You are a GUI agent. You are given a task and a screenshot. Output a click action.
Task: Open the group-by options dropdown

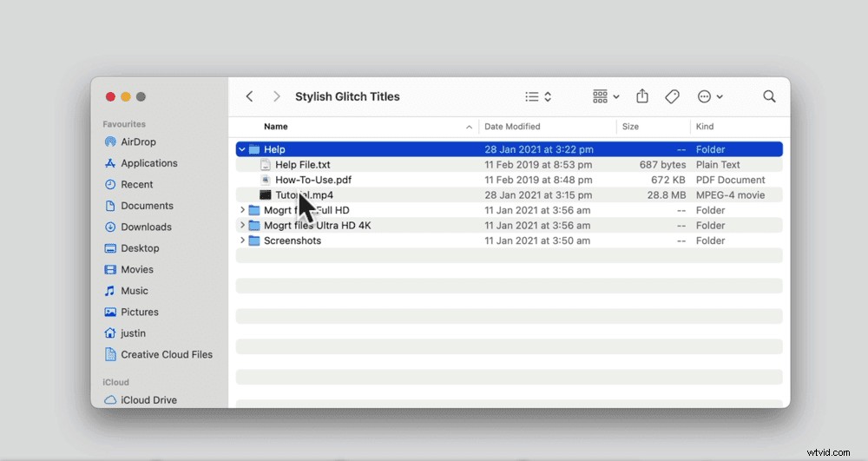606,96
